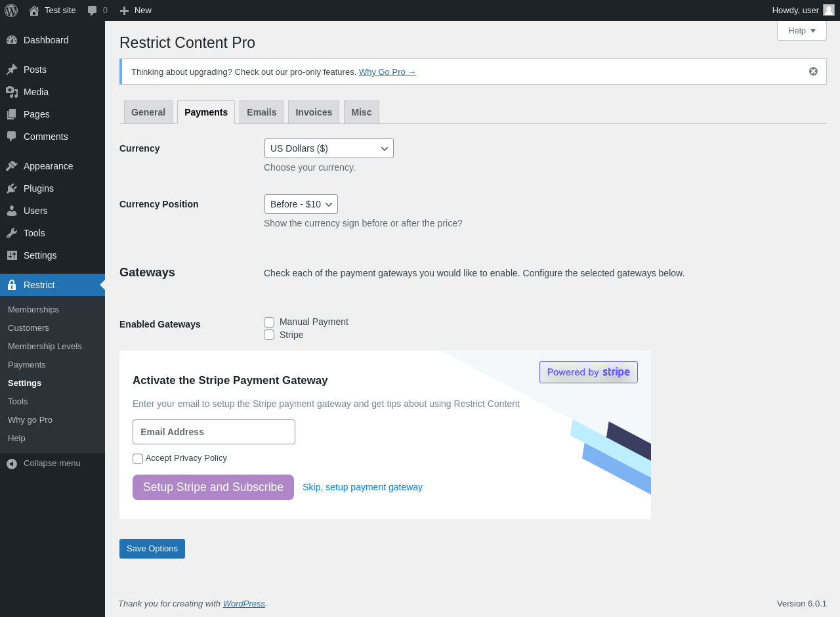Screen dimensions: 840x617
Task: Open the Currency Position dropdown
Action: (x=301, y=204)
